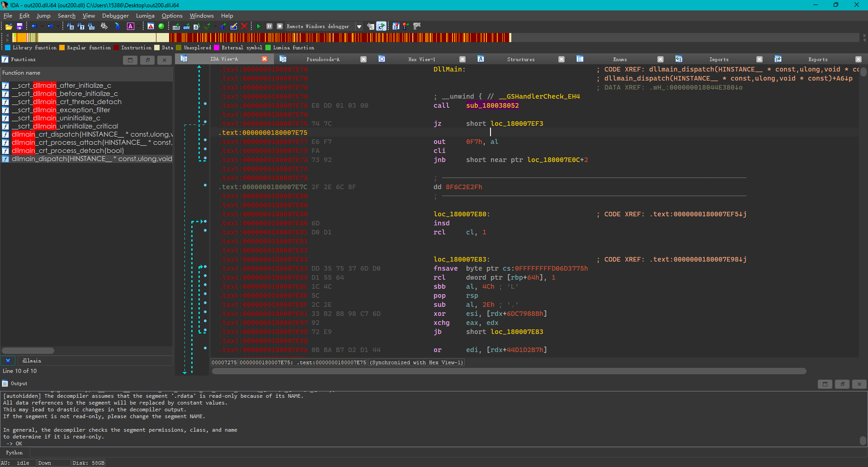
Task: Click the red warning triangle icon
Action: (151, 26)
